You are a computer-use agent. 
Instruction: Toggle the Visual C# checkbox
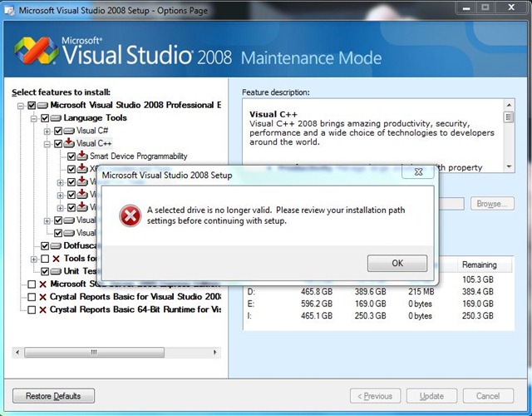(x=58, y=131)
